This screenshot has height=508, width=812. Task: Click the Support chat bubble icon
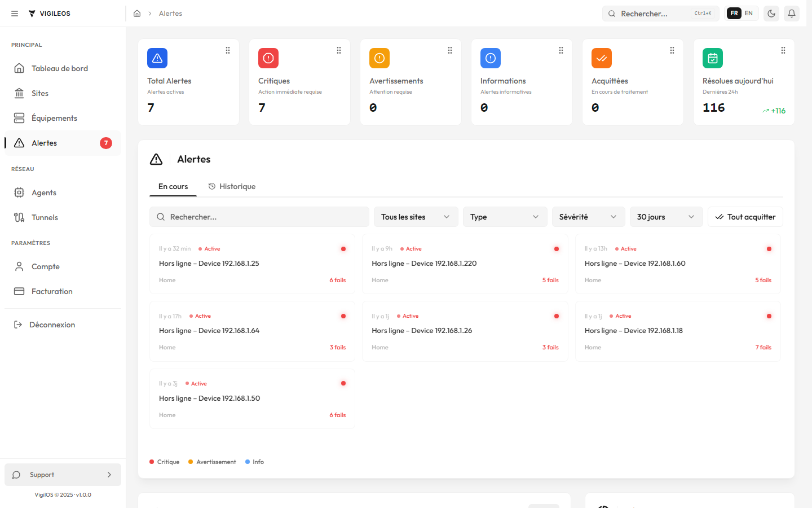click(x=16, y=475)
